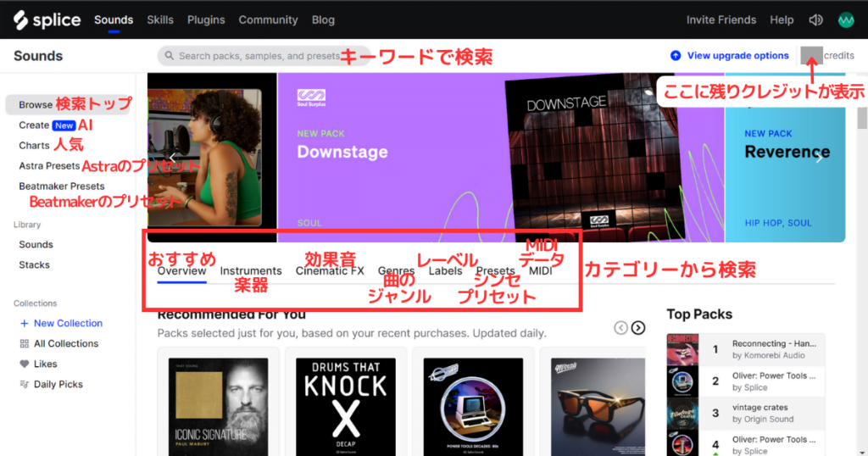Click the Daily Picks icon
868x456 pixels.
click(25, 384)
